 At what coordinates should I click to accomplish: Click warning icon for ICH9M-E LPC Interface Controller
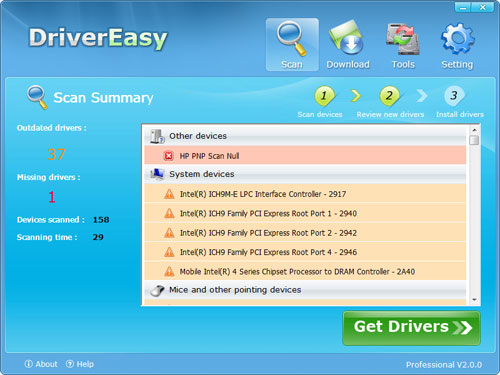[169, 194]
